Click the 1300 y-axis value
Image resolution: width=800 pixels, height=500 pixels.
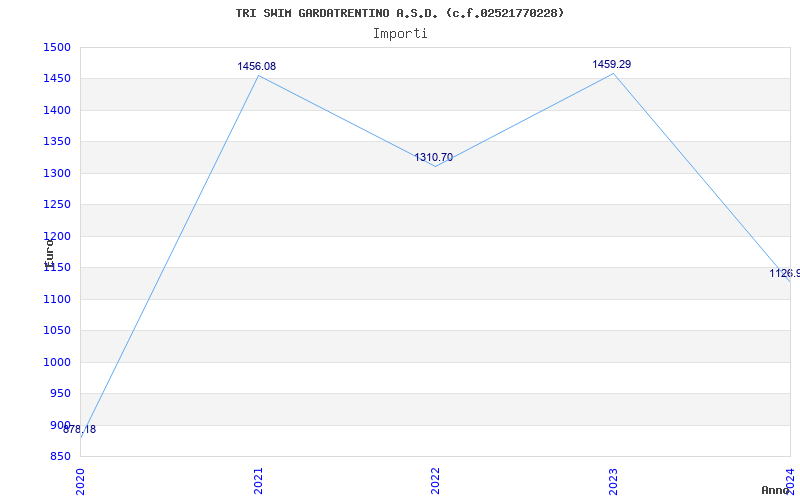(x=57, y=173)
